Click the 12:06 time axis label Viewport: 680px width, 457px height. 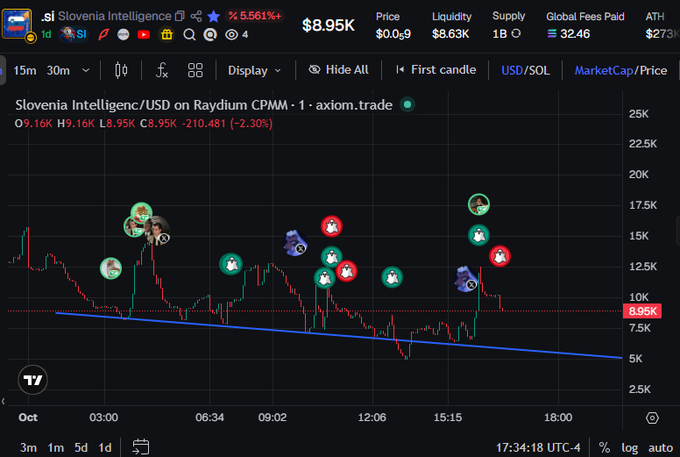click(x=372, y=418)
